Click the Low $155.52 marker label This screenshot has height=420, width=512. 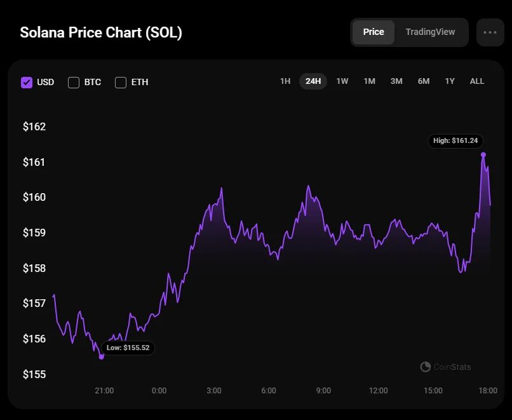click(128, 348)
